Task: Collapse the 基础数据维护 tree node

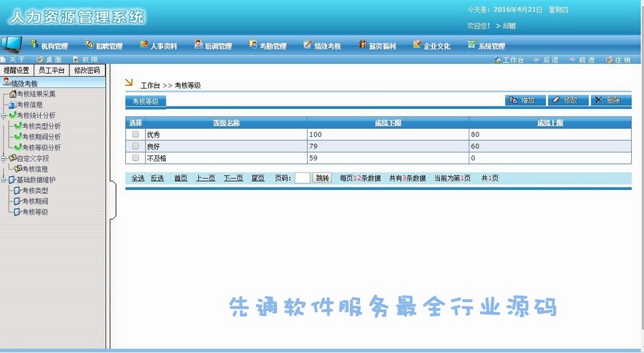Action: click(x=4, y=180)
